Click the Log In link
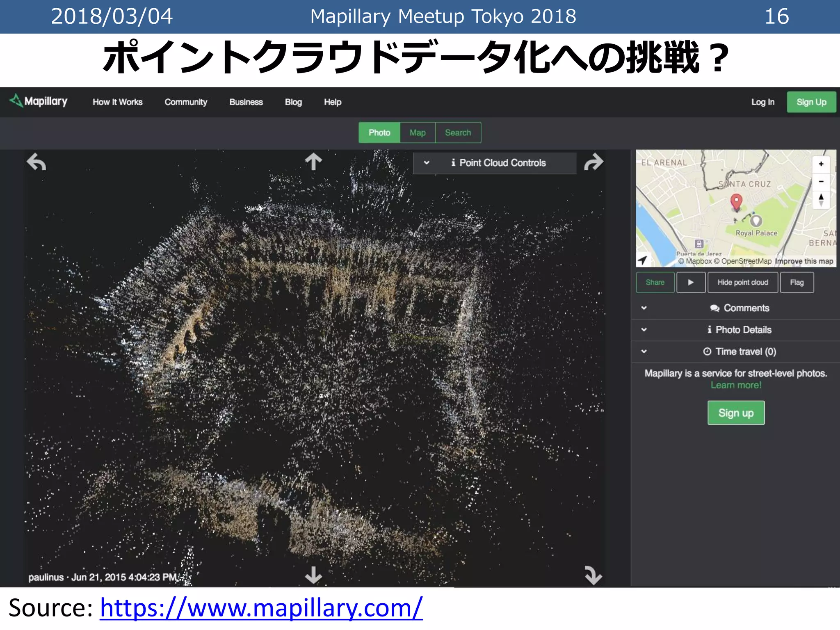 [x=762, y=102]
